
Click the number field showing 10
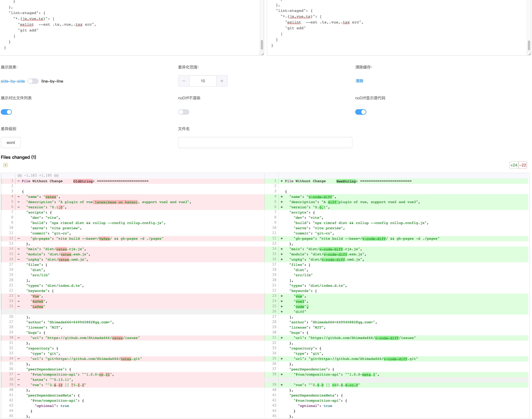(203, 81)
